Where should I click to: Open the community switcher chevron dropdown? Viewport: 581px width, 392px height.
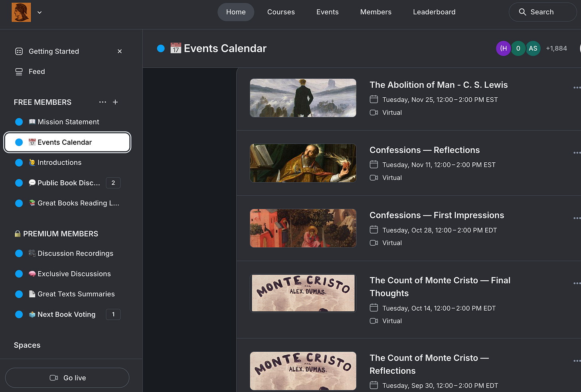(x=40, y=12)
